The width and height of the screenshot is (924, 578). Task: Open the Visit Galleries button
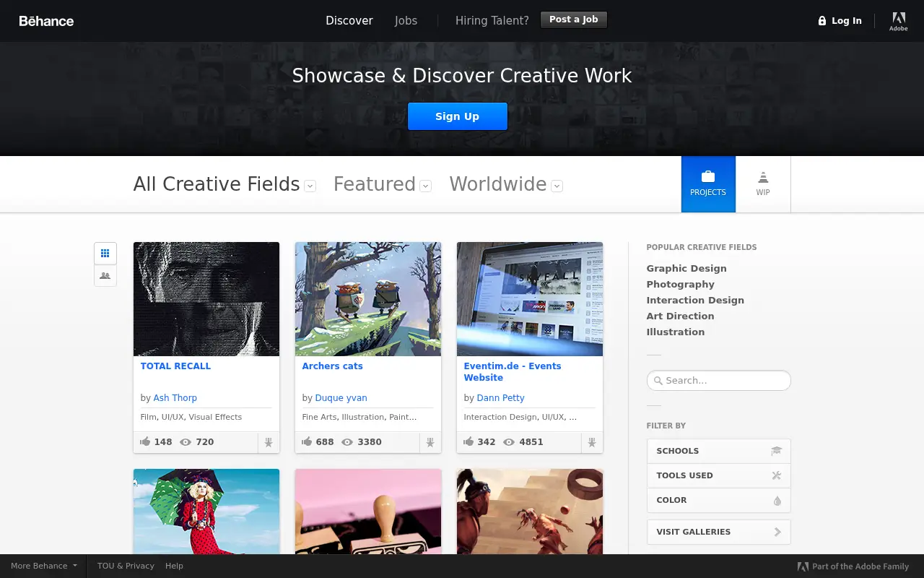[x=719, y=532]
